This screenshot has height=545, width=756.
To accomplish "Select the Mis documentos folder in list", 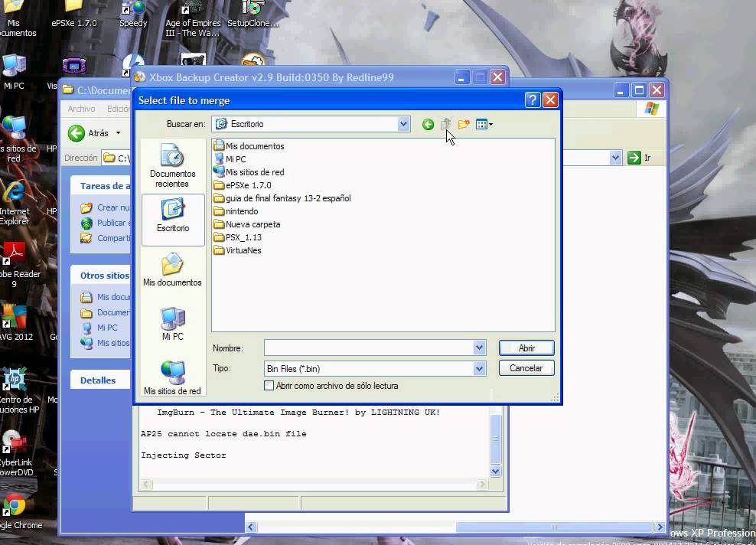I will tap(249, 145).
